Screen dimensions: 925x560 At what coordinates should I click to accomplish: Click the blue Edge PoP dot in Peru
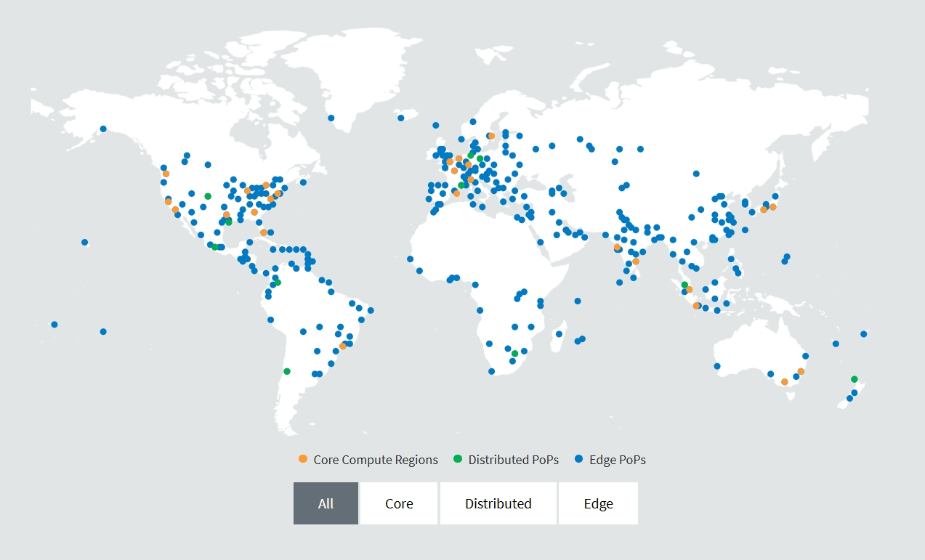pos(270,320)
